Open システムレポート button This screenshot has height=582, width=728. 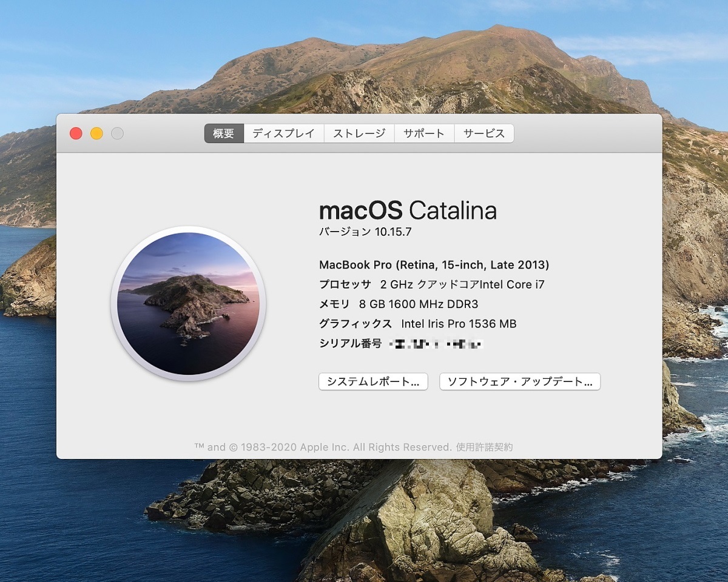[373, 382]
